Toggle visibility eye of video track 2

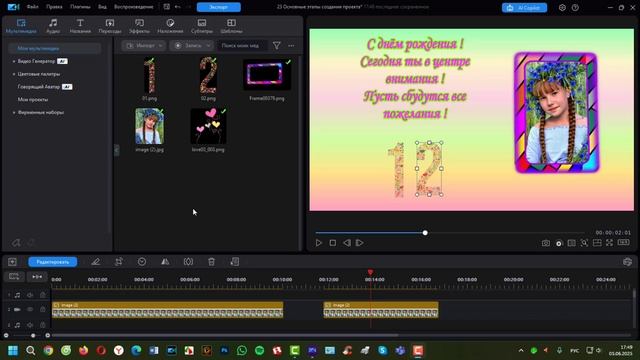(30, 310)
